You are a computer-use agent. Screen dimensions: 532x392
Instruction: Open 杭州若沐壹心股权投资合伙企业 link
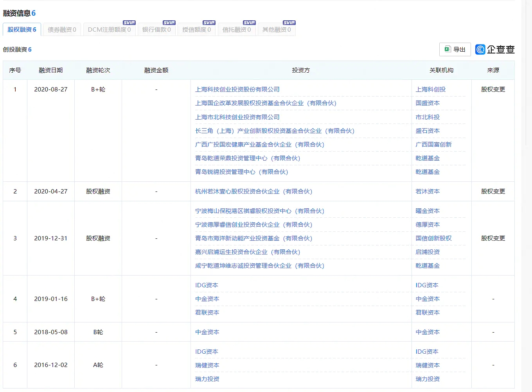point(253,192)
